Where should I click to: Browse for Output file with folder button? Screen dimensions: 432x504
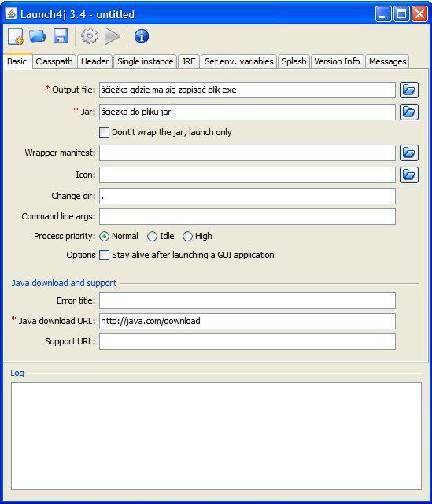click(409, 90)
